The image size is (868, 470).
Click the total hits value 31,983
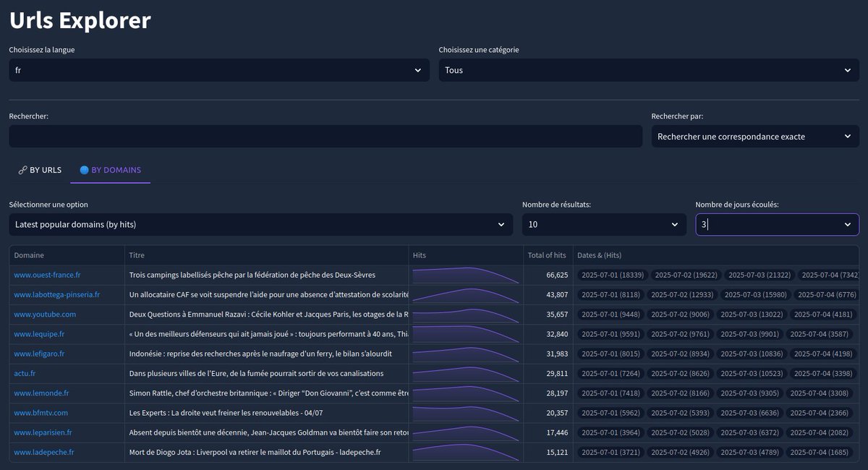[557, 354]
